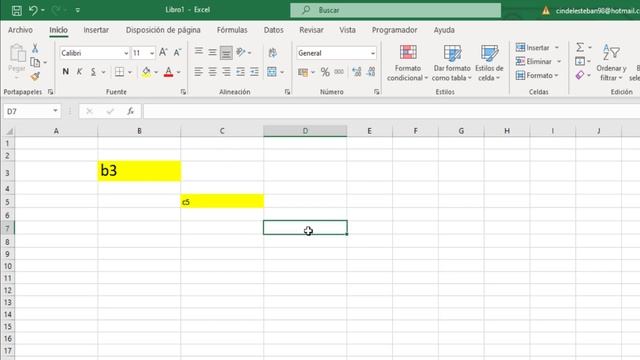
Task: Apply the red font color A
Action: point(168,72)
